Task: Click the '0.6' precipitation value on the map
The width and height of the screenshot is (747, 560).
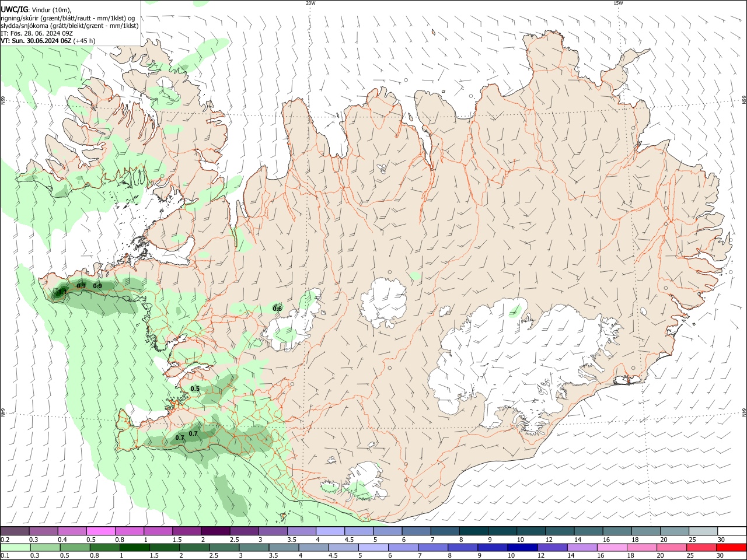Action: 278,309
